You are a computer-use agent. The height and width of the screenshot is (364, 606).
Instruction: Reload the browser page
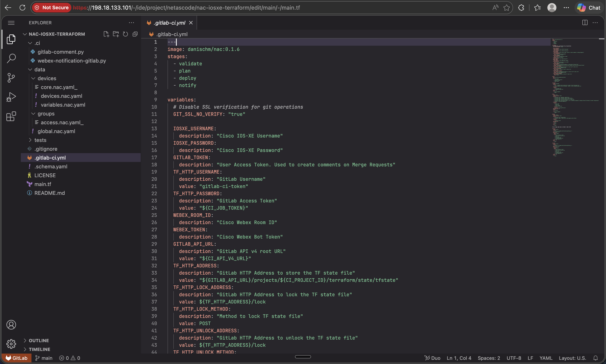tap(22, 8)
